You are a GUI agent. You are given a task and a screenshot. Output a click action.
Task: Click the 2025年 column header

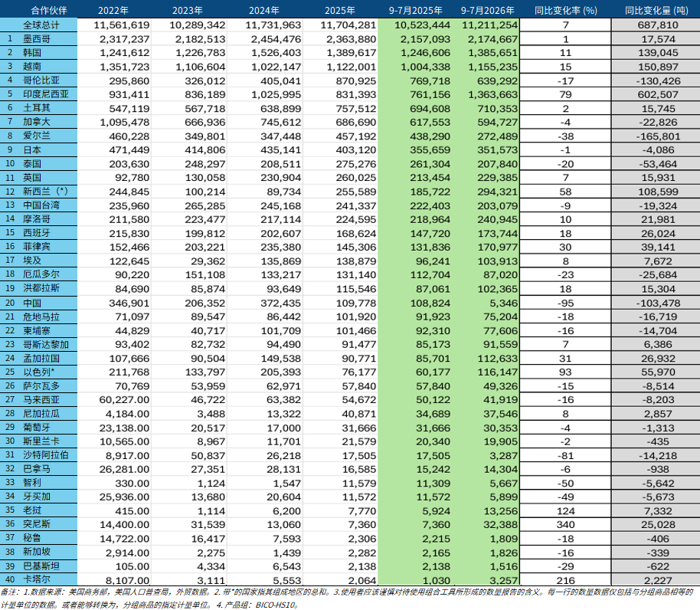[340, 10]
